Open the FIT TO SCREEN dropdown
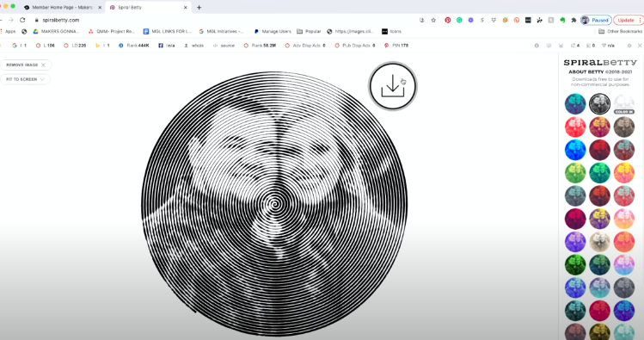644x340 pixels. click(25, 79)
